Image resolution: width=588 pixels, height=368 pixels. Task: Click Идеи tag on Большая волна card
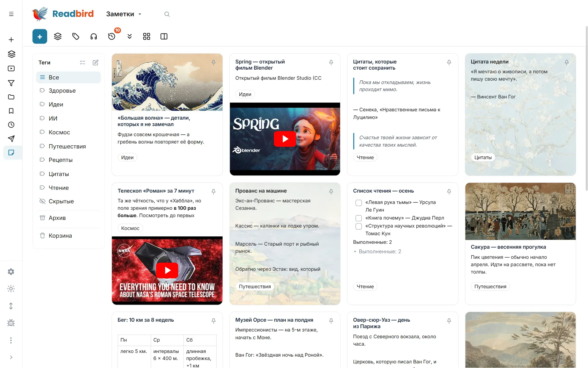pos(127,158)
